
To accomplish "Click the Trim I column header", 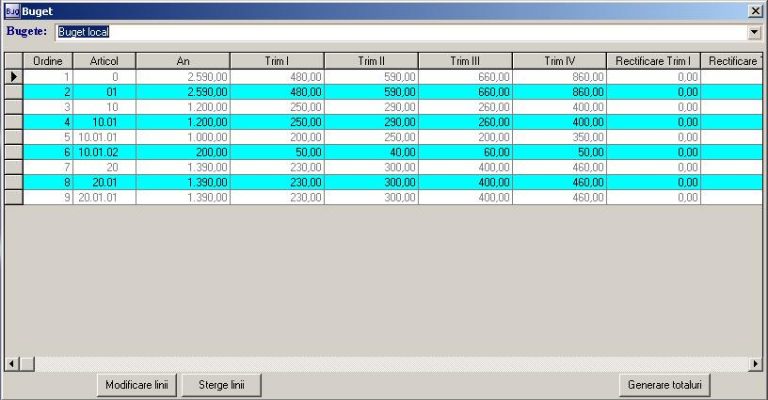I will (277, 61).
